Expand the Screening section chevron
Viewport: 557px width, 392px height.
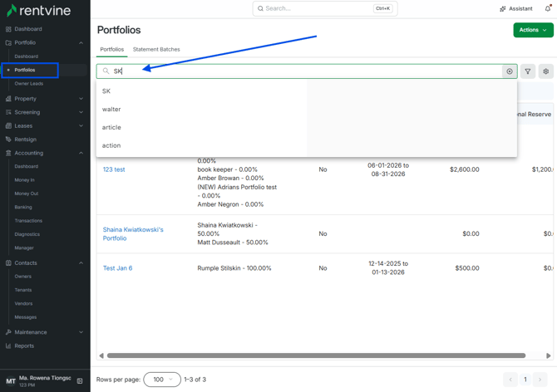pos(81,112)
